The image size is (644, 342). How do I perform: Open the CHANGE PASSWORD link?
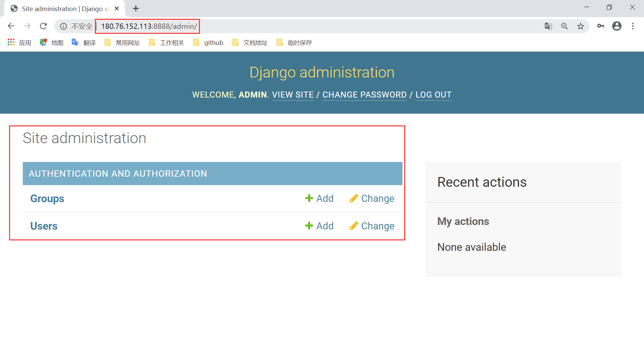[365, 95]
